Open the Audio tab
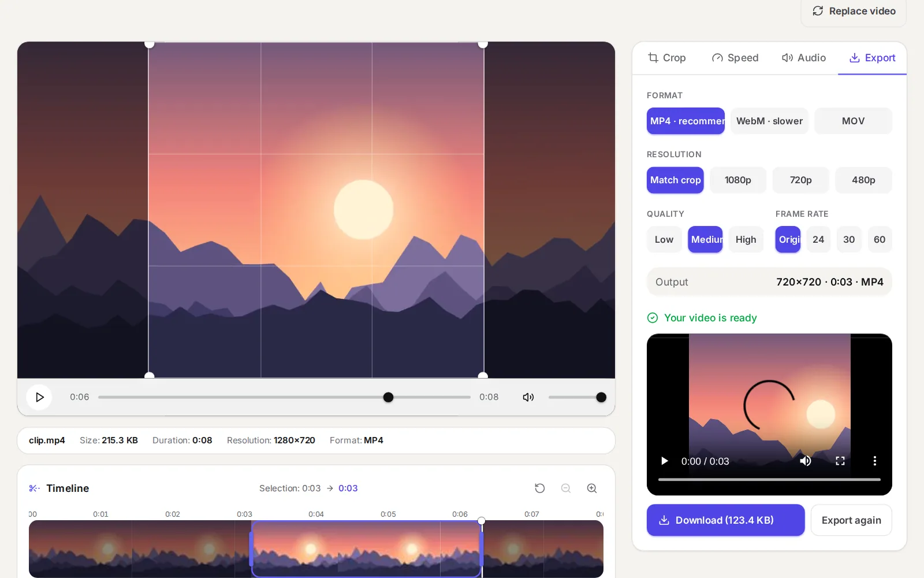Viewport: 924px width, 578px height. click(x=803, y=58)
